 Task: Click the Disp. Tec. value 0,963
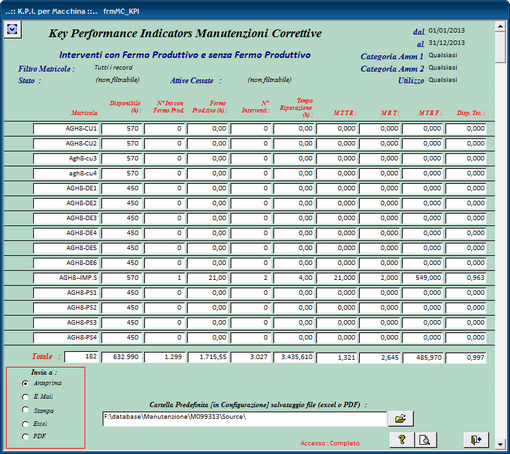click(x=466, y=278)
